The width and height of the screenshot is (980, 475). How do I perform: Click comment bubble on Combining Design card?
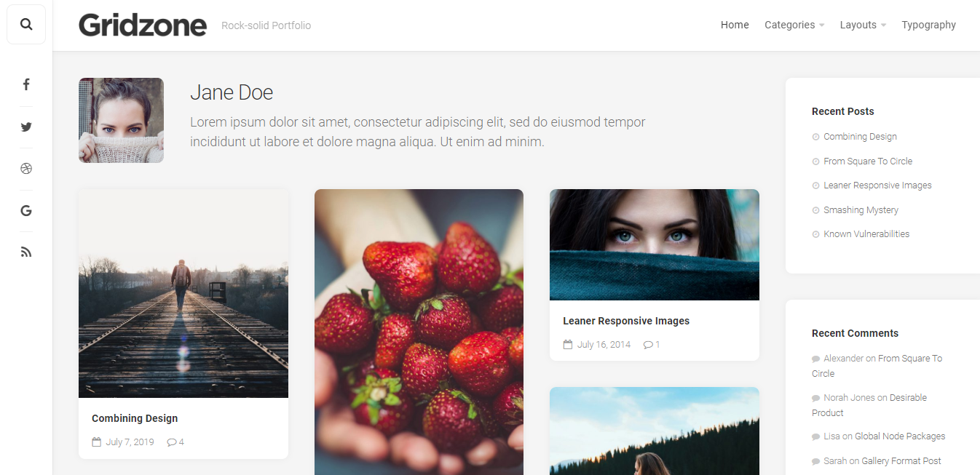pos(172,442)
